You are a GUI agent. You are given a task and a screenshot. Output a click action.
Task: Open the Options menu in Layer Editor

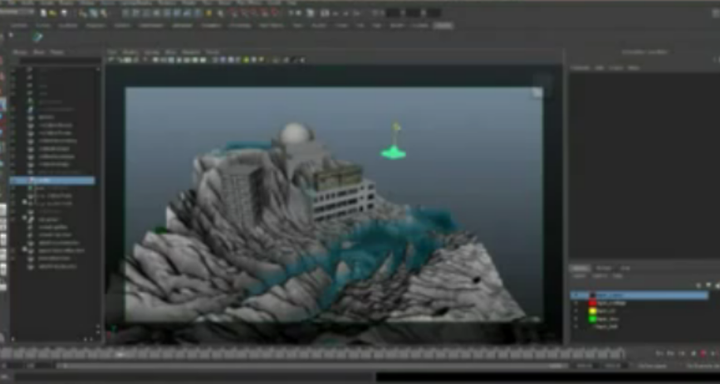point(599,276)
